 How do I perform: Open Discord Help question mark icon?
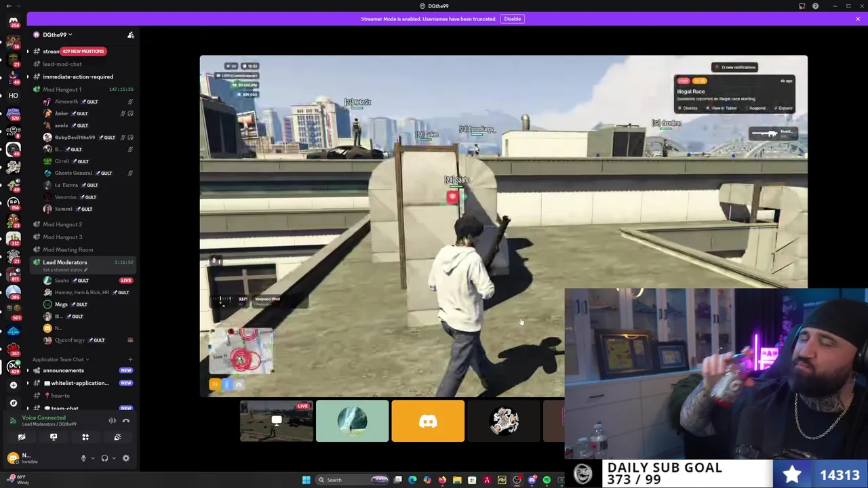[815, 6]
